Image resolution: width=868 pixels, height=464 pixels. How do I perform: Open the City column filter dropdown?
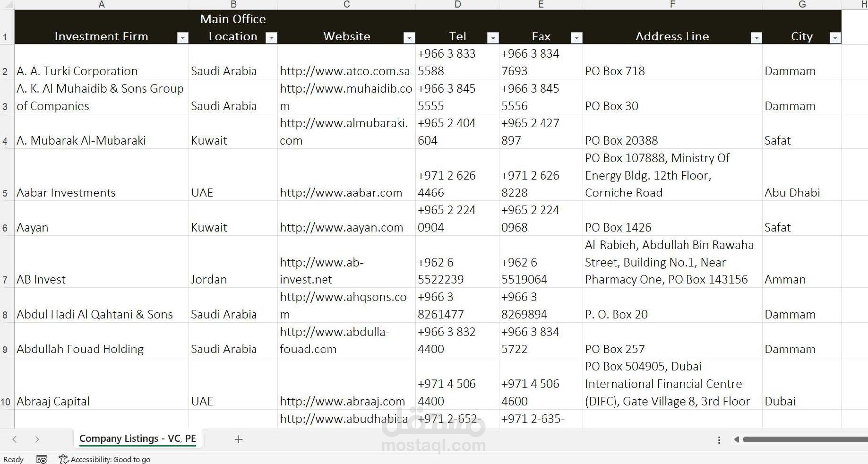pos(835,38)
